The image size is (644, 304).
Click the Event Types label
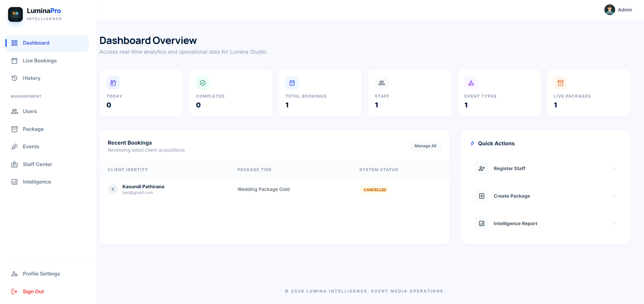(480, 96)
